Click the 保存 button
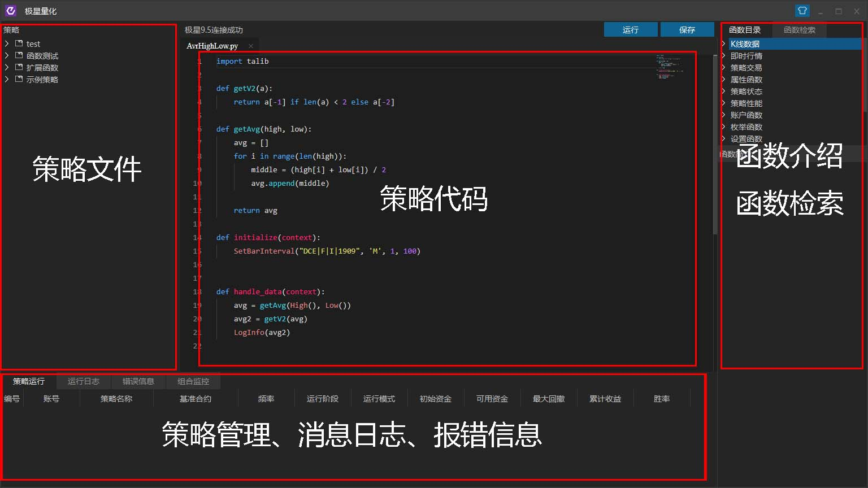This screenshot has height=488, width=868. [687, 30]
